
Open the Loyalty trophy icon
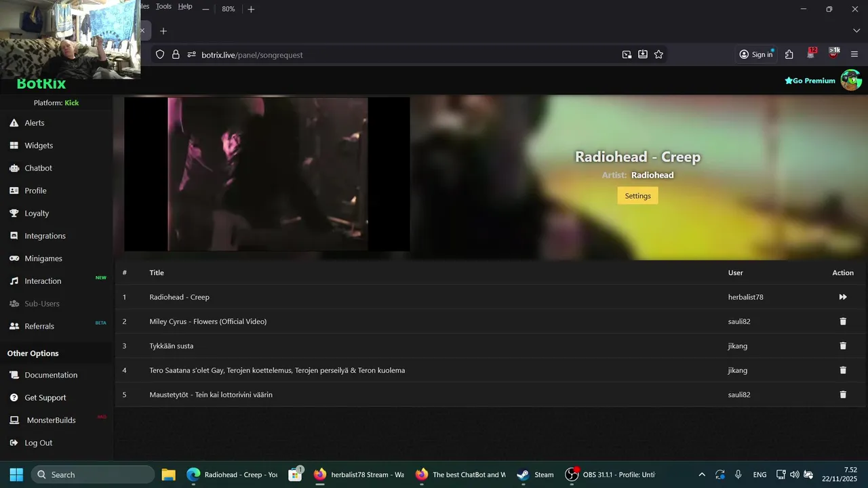pos(14,213)
